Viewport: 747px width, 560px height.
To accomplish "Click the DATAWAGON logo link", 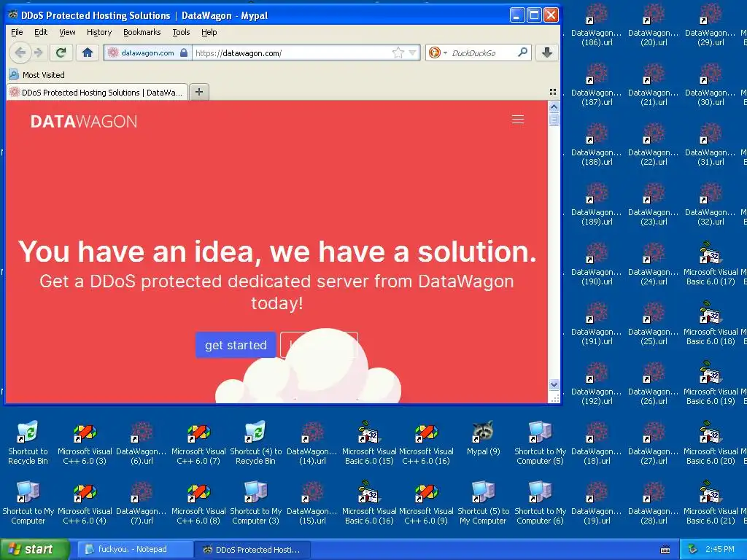I will point(84,122).
